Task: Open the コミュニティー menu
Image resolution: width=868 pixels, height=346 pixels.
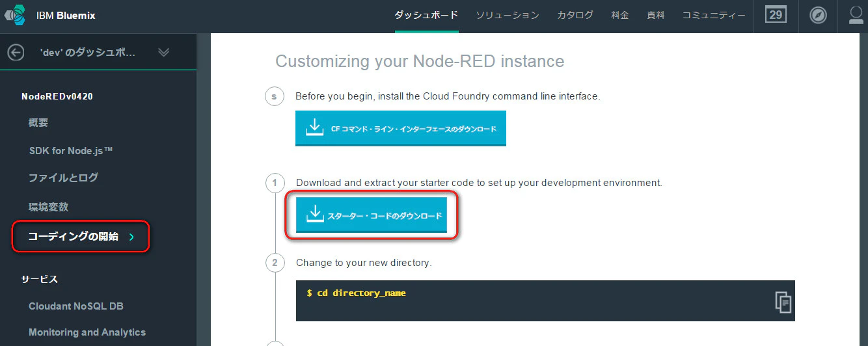Action: (x=714, y=15)
